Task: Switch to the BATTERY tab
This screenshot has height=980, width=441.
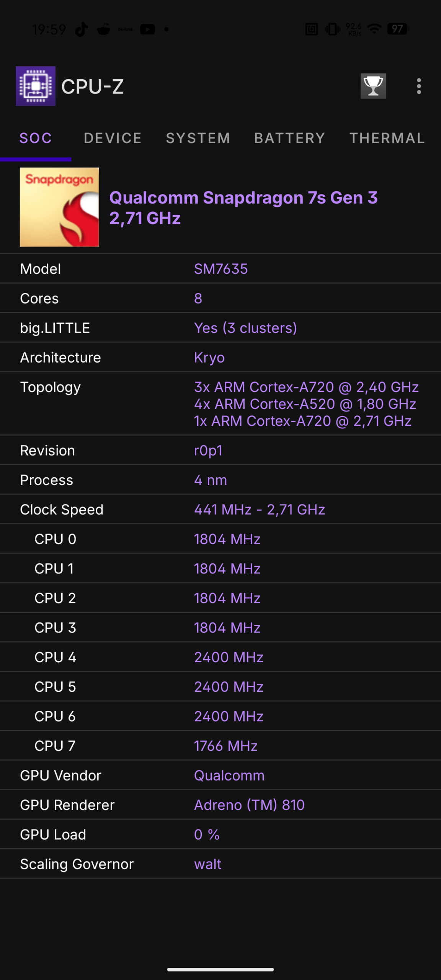Action: (x=290, y=138)
